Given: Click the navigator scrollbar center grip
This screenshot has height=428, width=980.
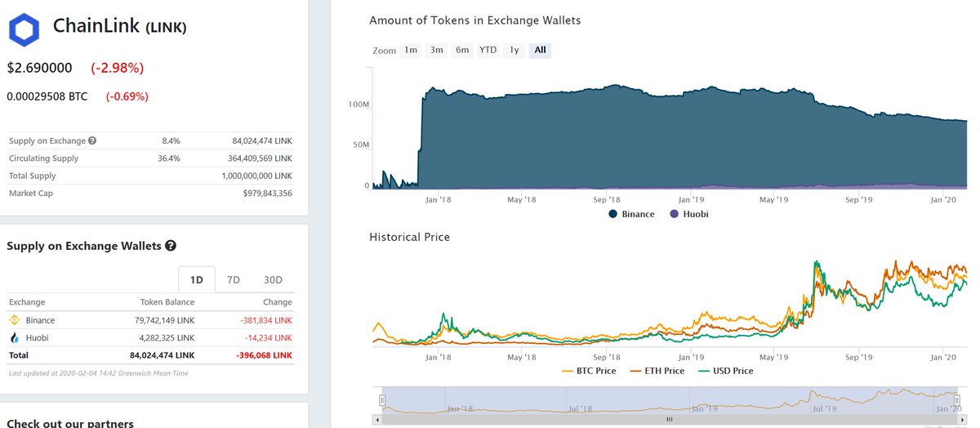Looking at the screenshot, I should pos(669,419).
